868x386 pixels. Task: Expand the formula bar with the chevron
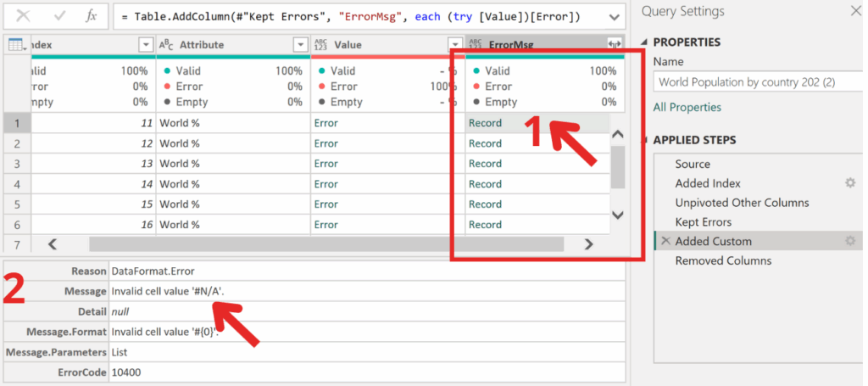coord(613,17)
